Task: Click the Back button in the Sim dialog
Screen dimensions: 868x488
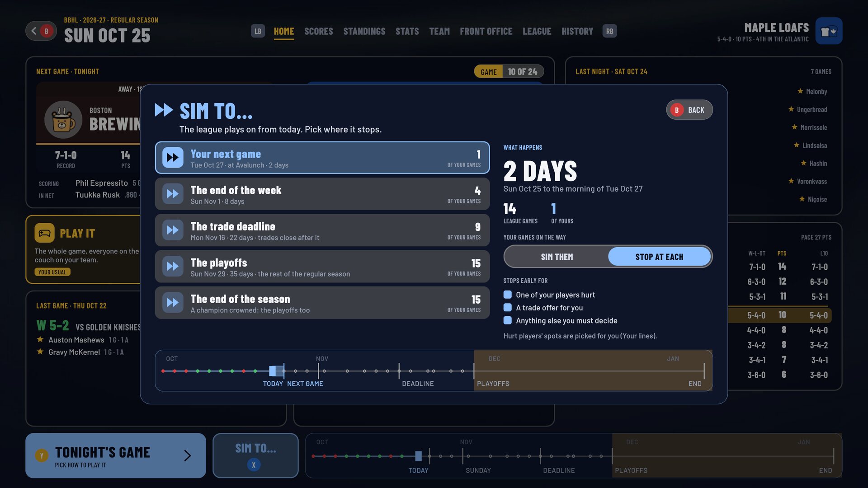Action: pyautogui.click(x=689, y=110)
